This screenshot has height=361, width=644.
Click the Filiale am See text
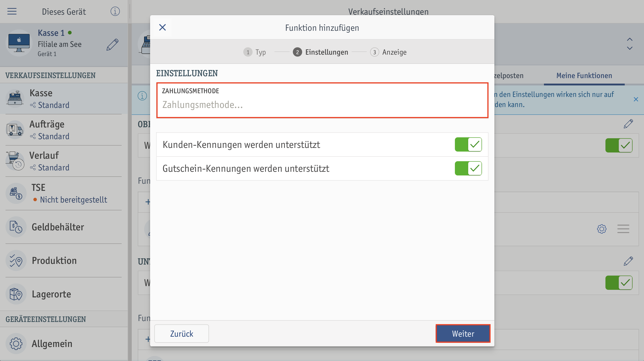coord(59,44)
